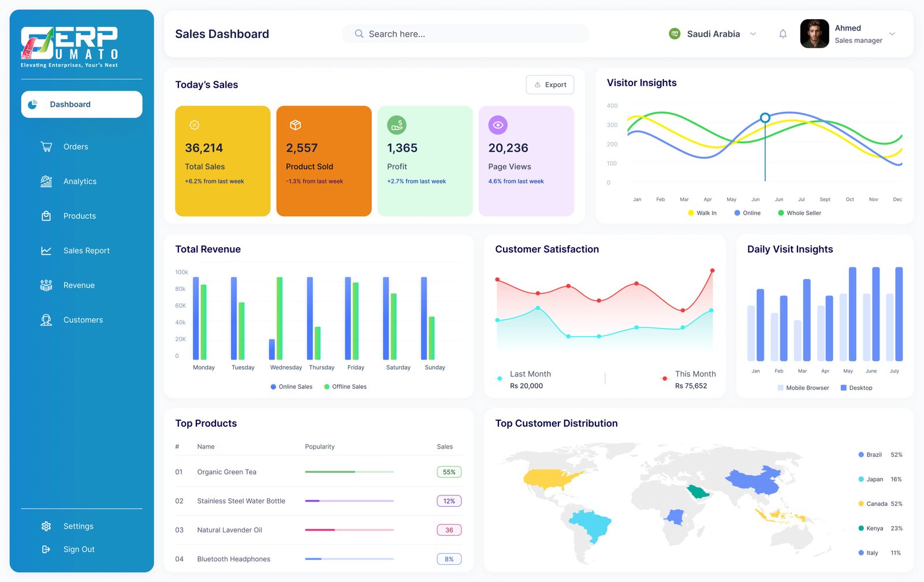Viewport: 924px width, 582px height.
Task: Click the Rs 20,000 Last Month amount
Action: 527,386
